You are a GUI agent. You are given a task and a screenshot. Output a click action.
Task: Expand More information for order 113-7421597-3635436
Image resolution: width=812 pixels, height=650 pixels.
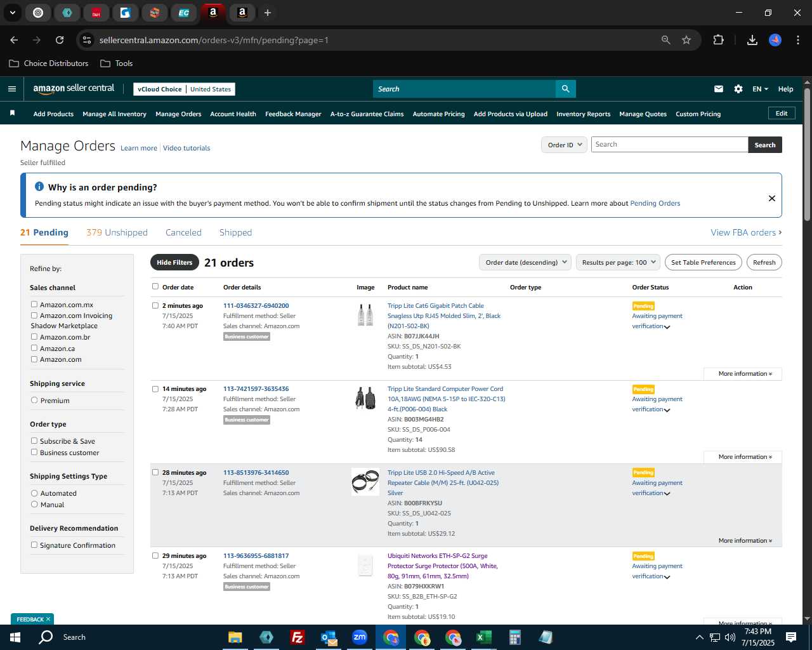click(x=745, y=457)
